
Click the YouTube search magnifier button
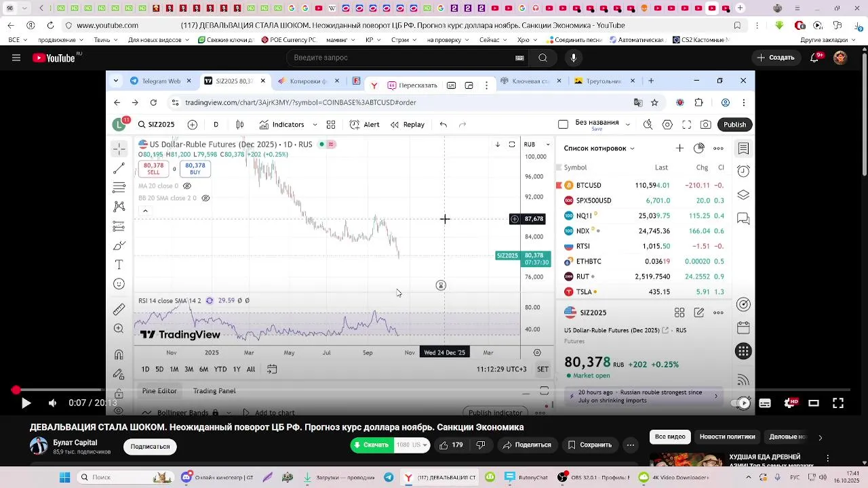coord(542,58)
